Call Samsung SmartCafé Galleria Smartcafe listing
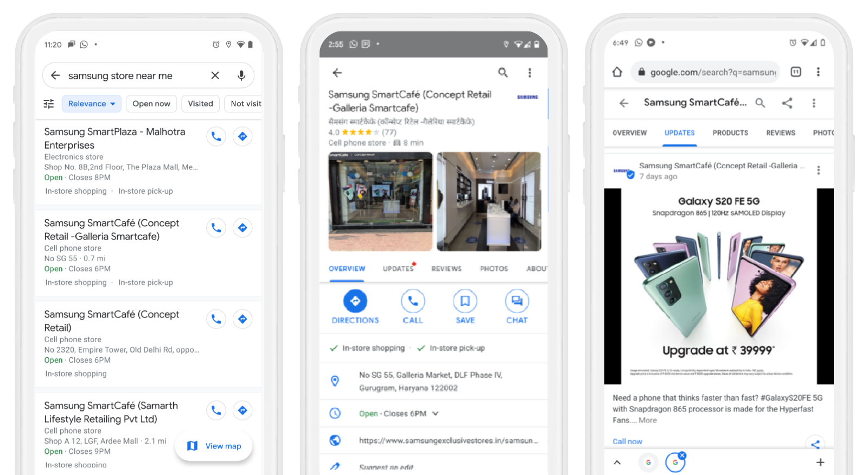This screenshot has width=868, height=475. 216,227
